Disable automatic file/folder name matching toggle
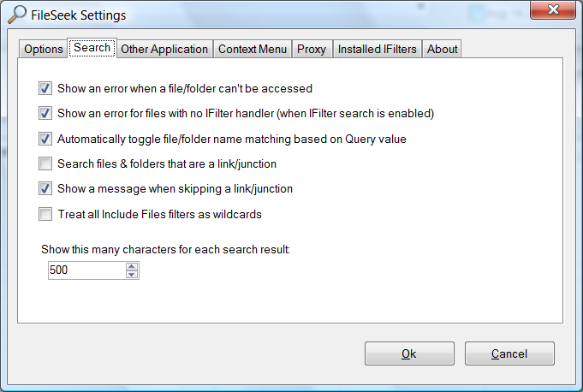Image resolution: width=583 pixels, height=392 pixels. [45, 139]
